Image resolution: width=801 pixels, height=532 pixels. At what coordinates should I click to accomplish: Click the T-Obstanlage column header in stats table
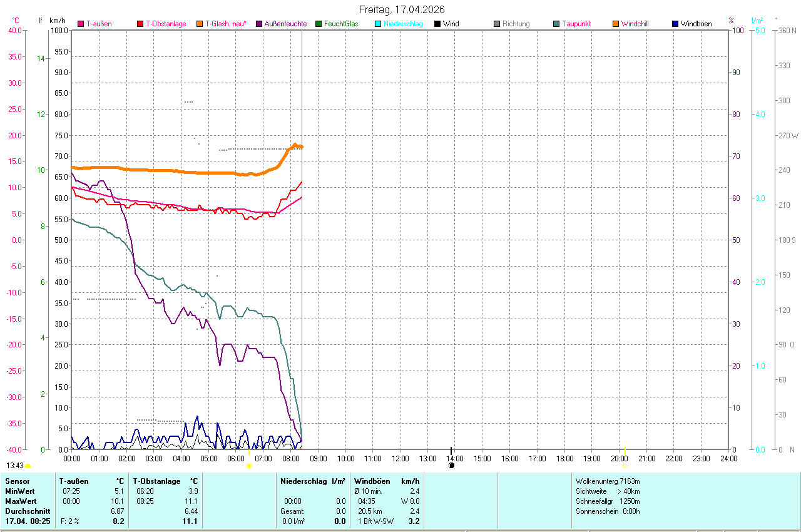click(x=159, y=481)
